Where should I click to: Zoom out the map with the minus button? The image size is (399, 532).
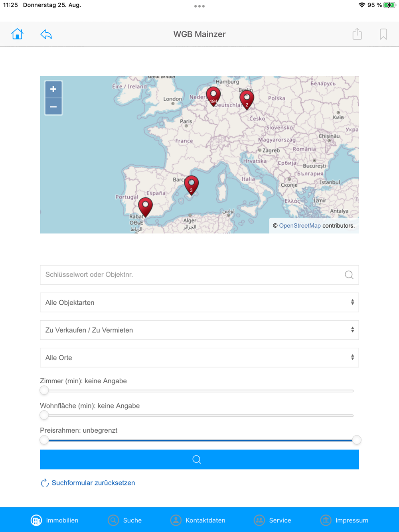[53, 107]
